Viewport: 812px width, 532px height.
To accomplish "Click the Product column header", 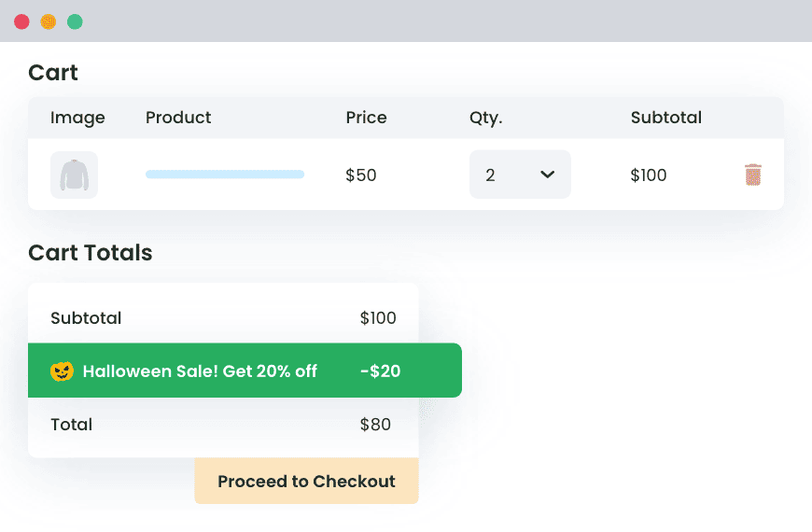I will click(178, 118).
